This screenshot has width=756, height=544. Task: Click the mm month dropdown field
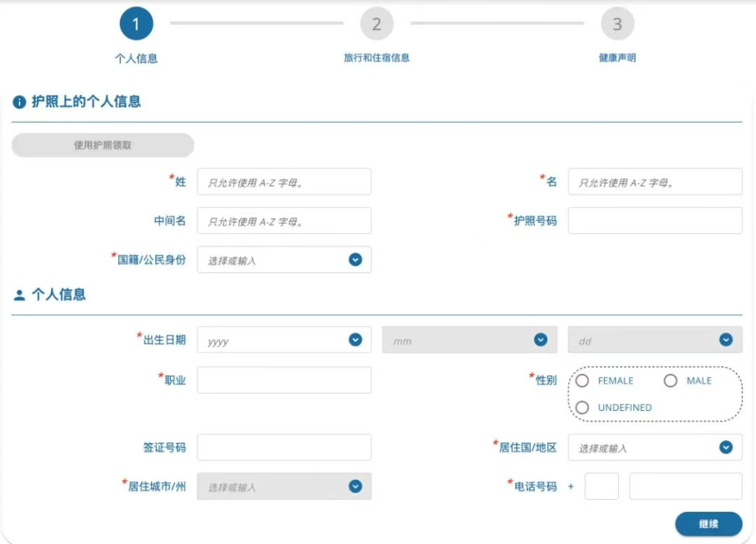469,339
